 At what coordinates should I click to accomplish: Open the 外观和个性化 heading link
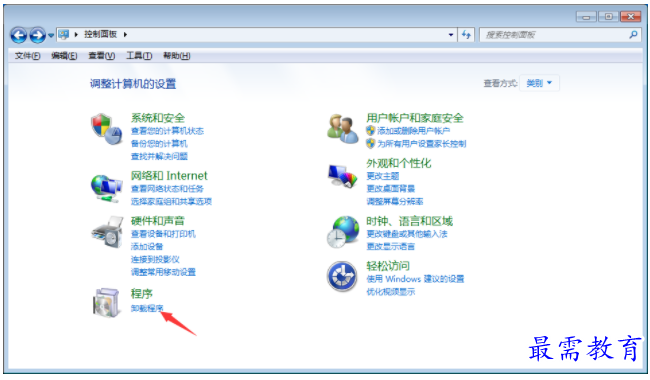[399, 163]
